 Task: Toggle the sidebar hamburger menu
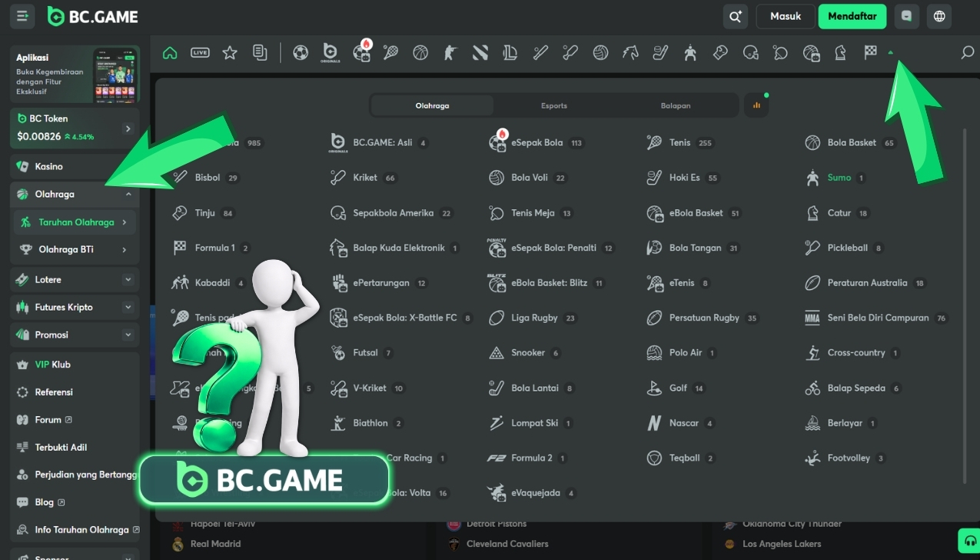tap(22, 15)
